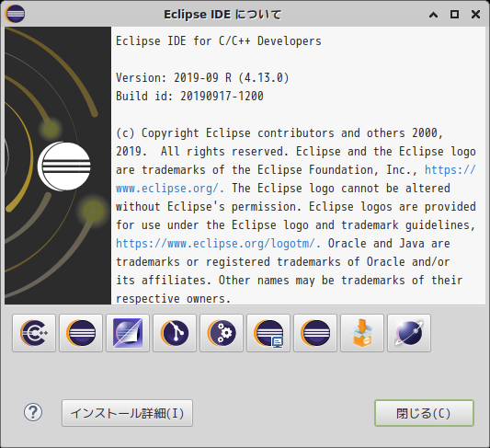Click the square blue page-curl feature icon
The width and height of the screenshot is (490, 448).
click(128, 333)
